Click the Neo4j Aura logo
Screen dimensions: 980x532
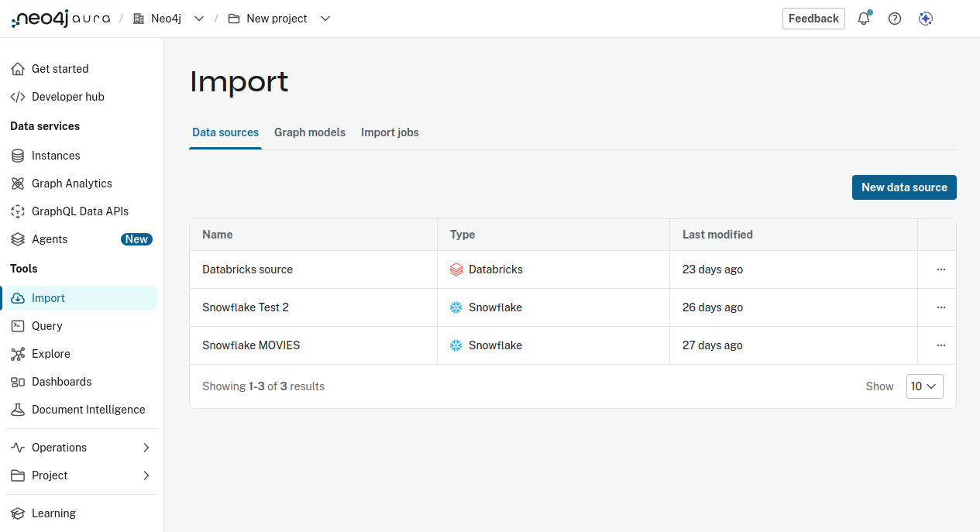[60, 19]
